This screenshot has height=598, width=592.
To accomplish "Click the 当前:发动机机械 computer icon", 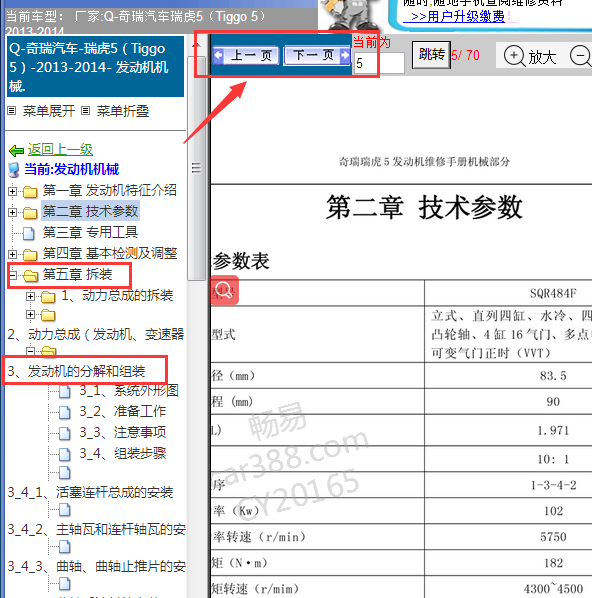I will point(14,170).
